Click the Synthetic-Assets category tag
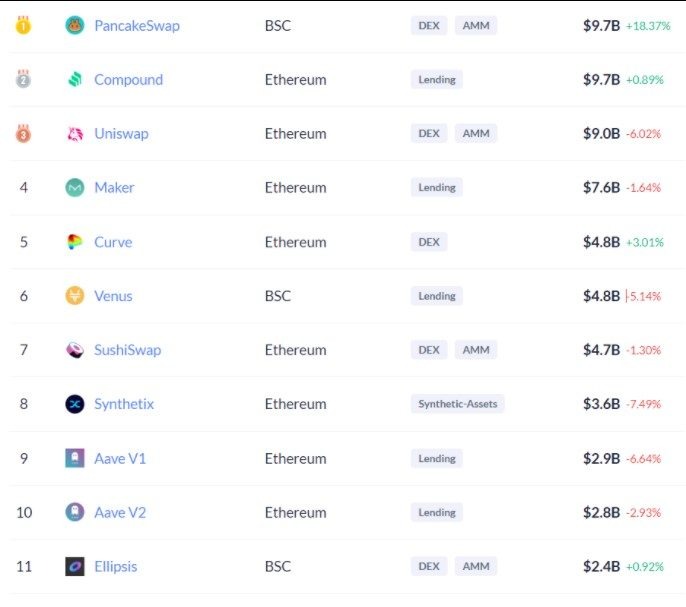 457,404
